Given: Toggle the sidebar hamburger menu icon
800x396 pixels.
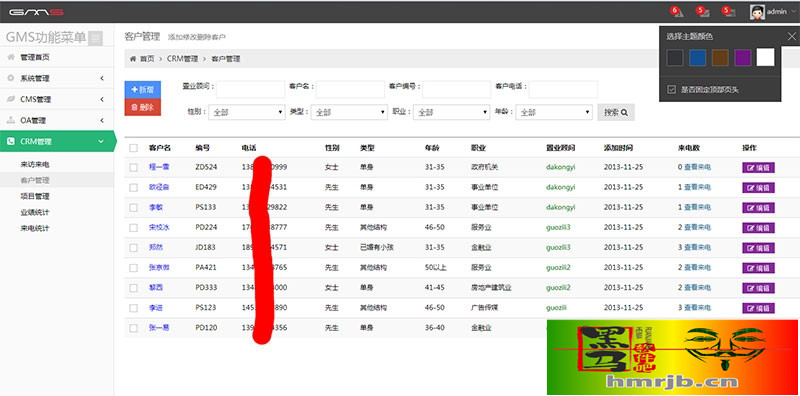Looking at the screenshot, I should 95,38.
